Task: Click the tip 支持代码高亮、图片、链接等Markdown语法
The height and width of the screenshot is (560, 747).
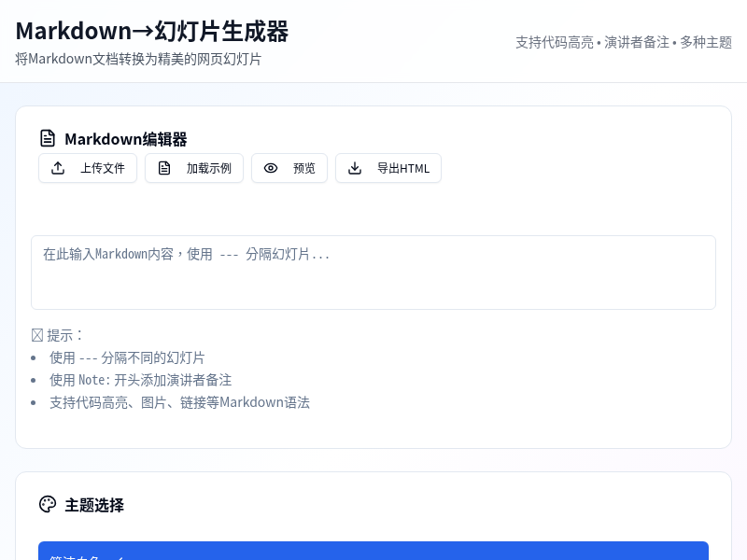Action: coord(179,402)
